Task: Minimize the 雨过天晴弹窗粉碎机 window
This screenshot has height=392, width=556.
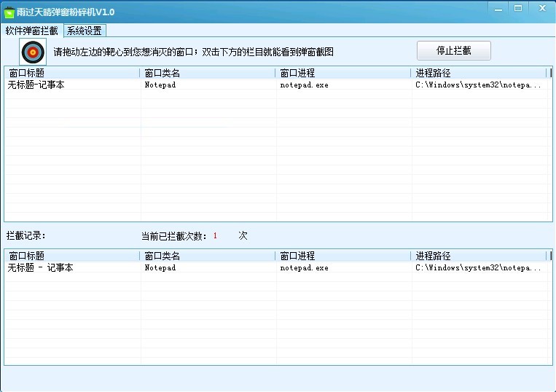Action: point(498,9)
